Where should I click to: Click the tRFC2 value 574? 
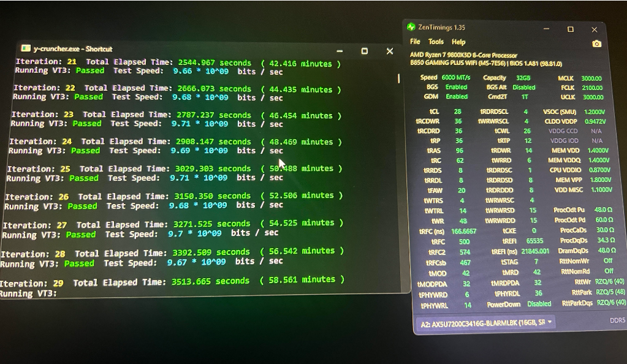pyautogui.click(x=465, y=252)
